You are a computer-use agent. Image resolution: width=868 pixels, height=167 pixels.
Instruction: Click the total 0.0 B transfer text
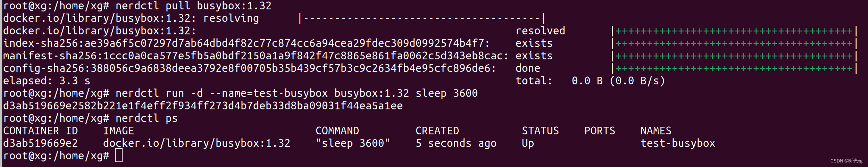590,81
